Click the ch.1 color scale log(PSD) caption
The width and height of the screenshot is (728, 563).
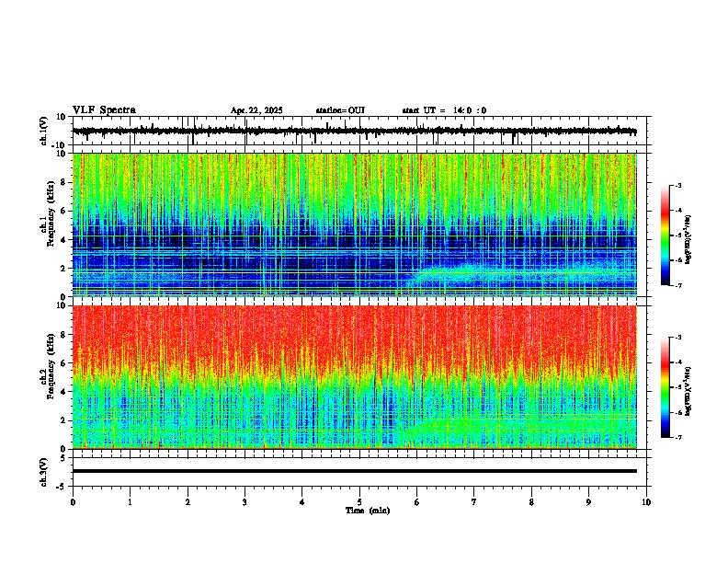[688, 239]
